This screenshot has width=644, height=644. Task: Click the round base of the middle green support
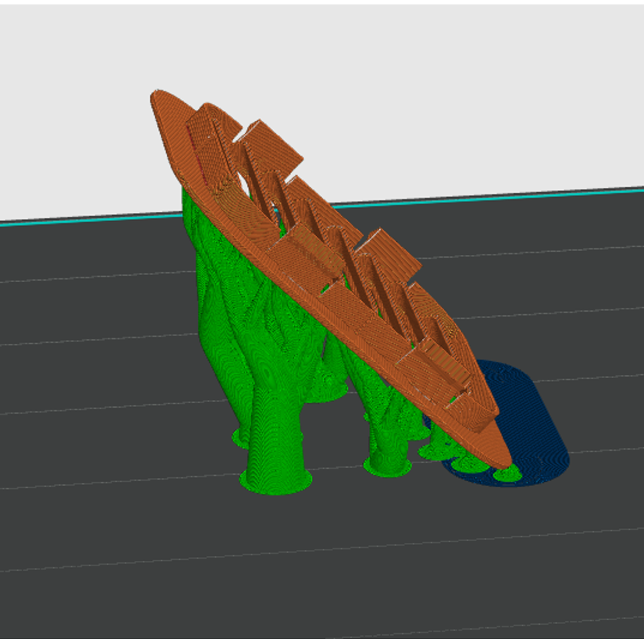[x=388, y=466]
